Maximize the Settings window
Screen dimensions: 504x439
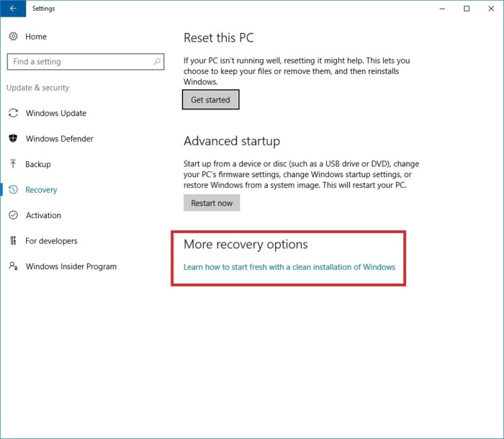[467, 9]
